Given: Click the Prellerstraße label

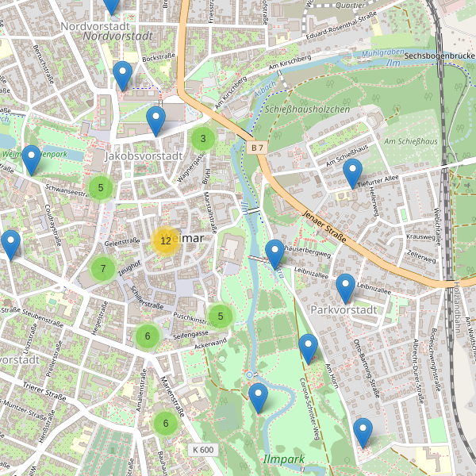Looking at the screenshot, I should (54, 359).
